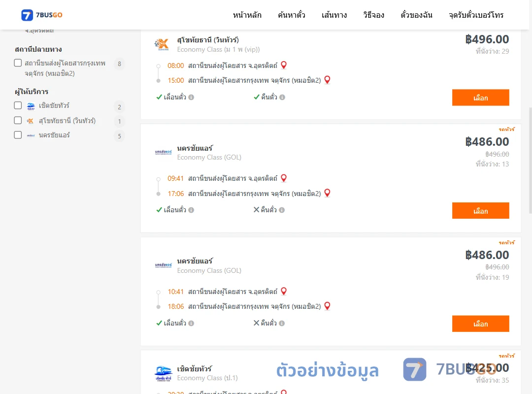Toggle the นครชัยแอร์ operator filter checkbox
Image resolution: width=532 pixels, height=394 pixels.
tap(18, 135)
